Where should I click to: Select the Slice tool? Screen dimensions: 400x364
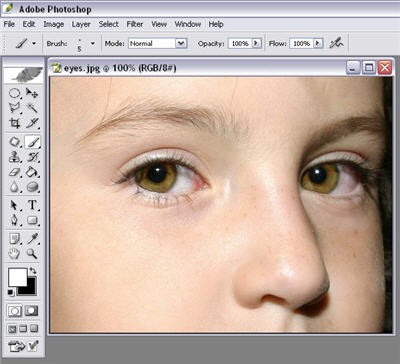tap(32, 123)
